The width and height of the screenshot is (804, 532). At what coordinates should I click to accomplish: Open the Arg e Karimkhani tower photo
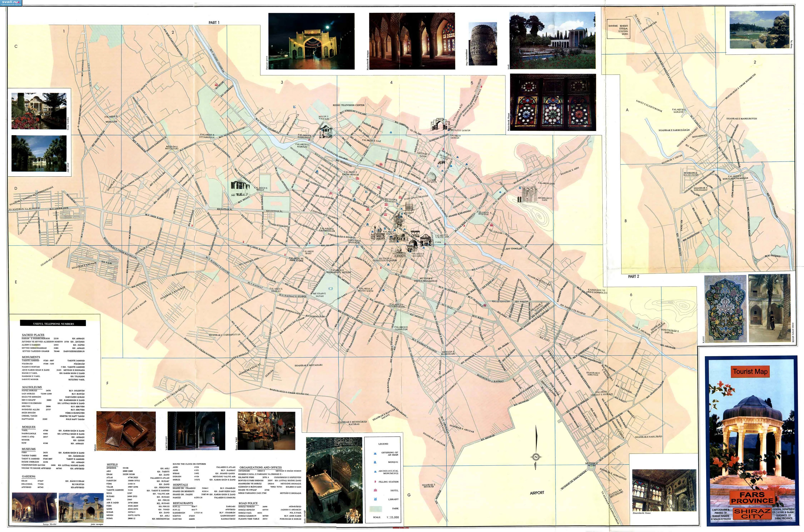tap(483, 44)
